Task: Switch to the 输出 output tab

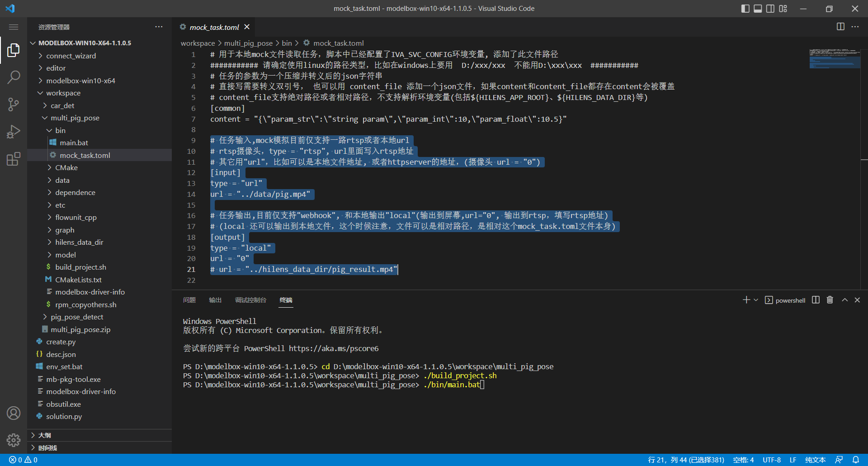Action: pyautogui.click(x=215, y=300)
